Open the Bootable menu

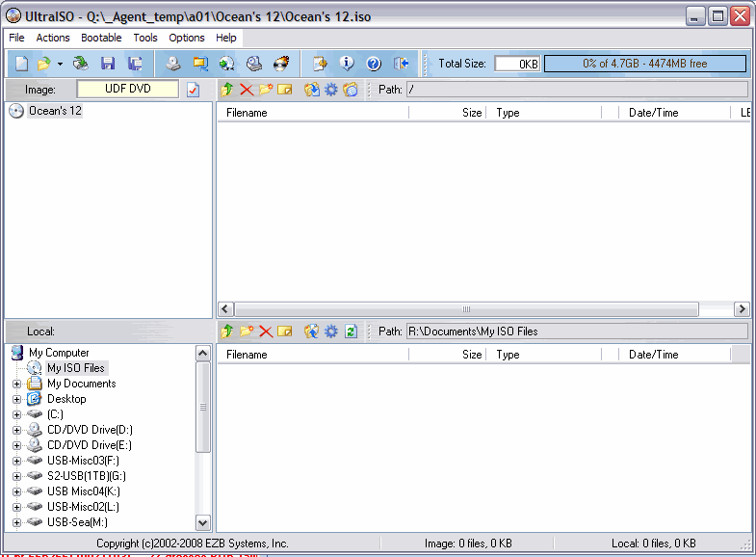101,38
